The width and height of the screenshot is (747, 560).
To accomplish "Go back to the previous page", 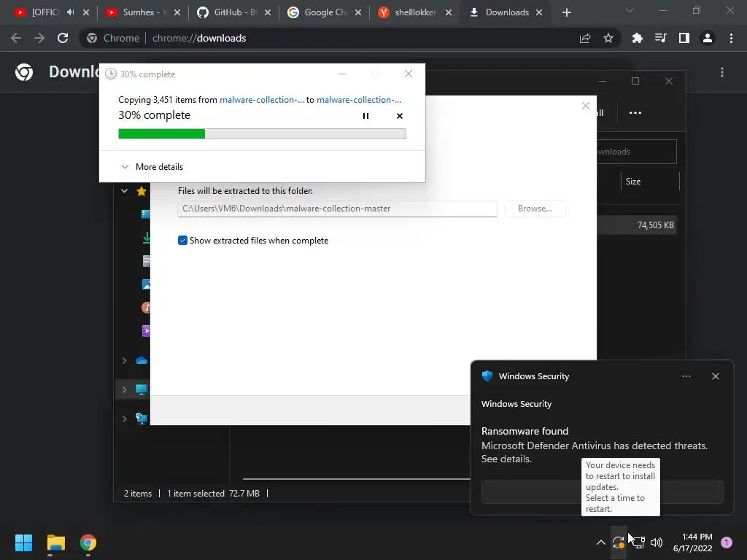I will (x=16, y=38).
